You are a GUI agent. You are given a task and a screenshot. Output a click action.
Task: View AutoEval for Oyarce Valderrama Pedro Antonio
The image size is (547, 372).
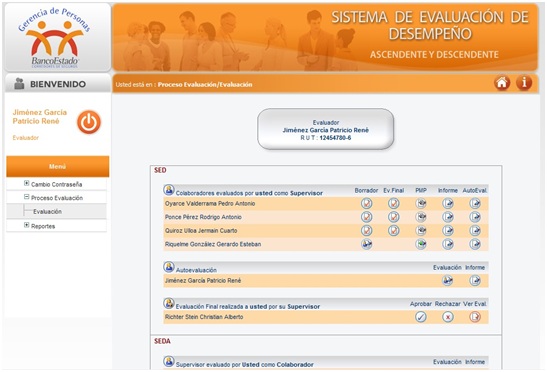(x=475, y=203)
